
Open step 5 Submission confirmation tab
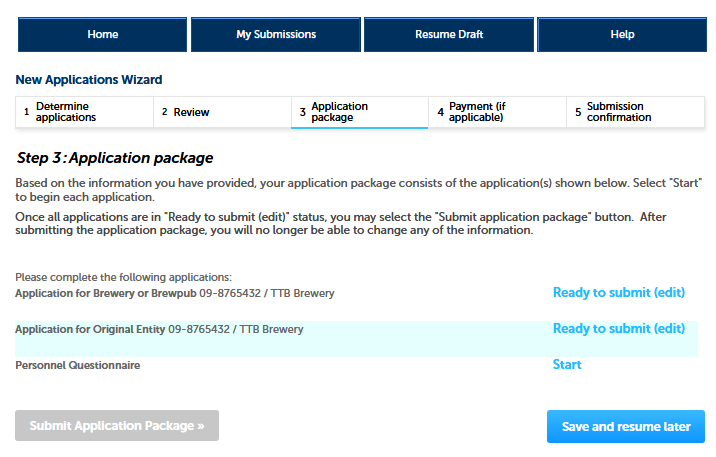point(635,112)
